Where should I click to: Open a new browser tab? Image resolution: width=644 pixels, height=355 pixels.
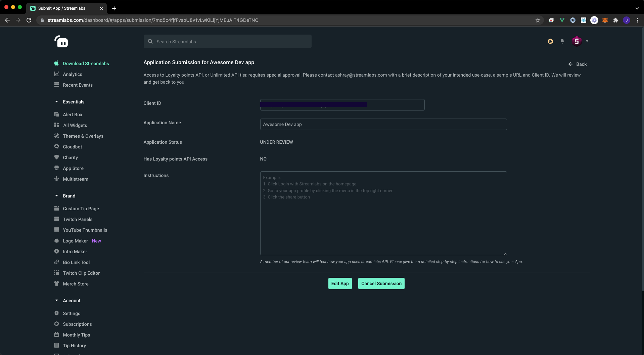click(114, 8)
